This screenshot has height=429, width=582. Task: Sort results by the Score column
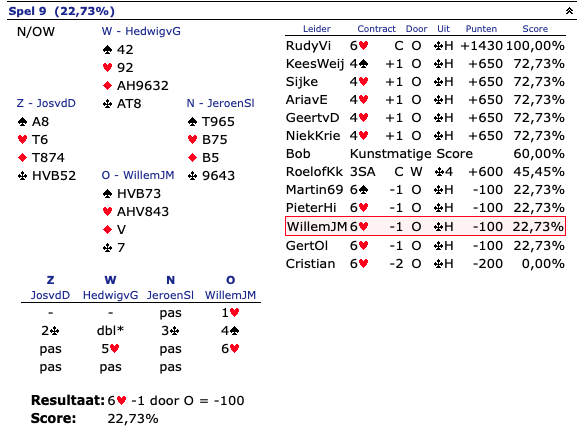click(535, 29)
